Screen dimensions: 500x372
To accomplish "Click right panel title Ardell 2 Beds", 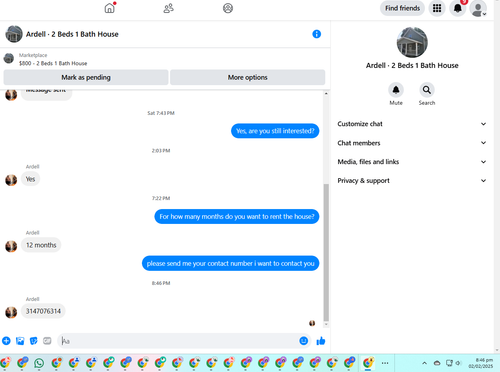I will tap(412, 66).
